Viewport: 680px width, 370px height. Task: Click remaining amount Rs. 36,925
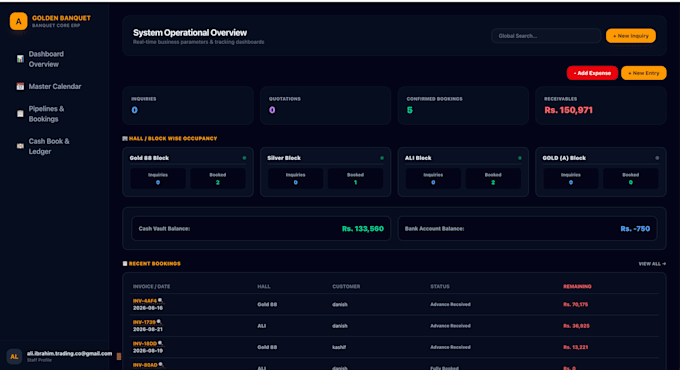[x=576, y=326]
